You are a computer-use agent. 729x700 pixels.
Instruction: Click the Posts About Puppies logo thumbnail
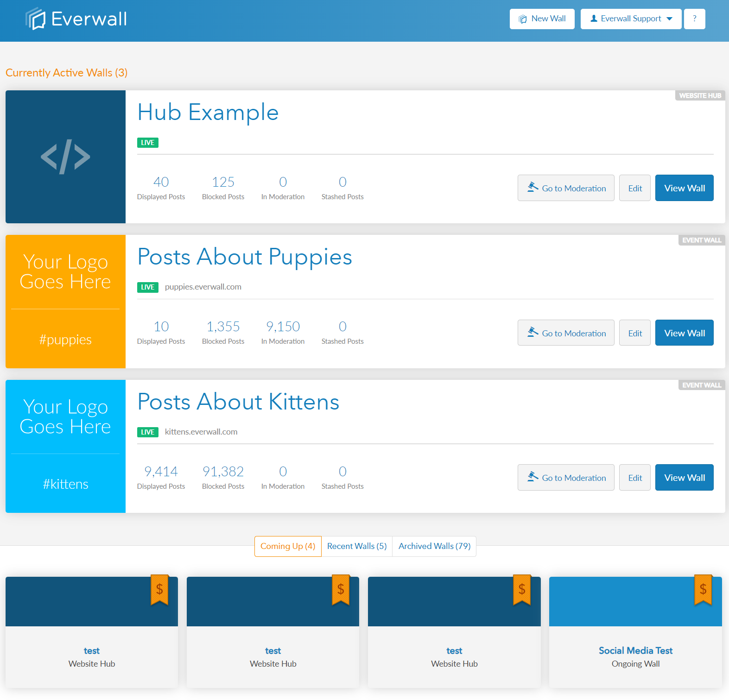click(x=65, y=302)
